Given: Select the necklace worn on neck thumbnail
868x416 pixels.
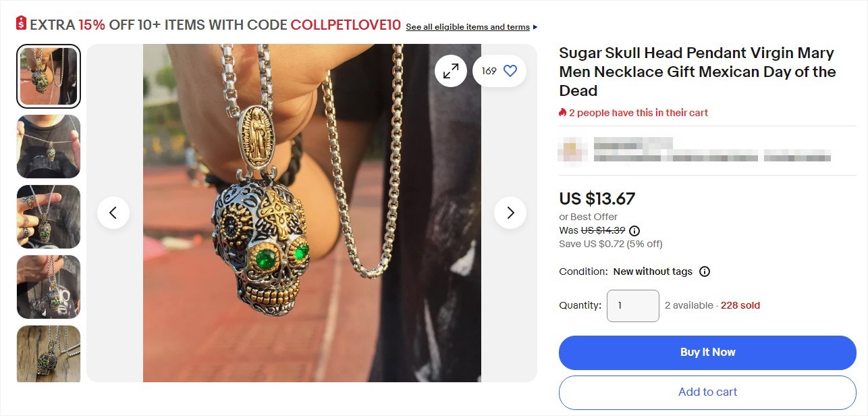Looking at the screenshot, I should (48, 147).
